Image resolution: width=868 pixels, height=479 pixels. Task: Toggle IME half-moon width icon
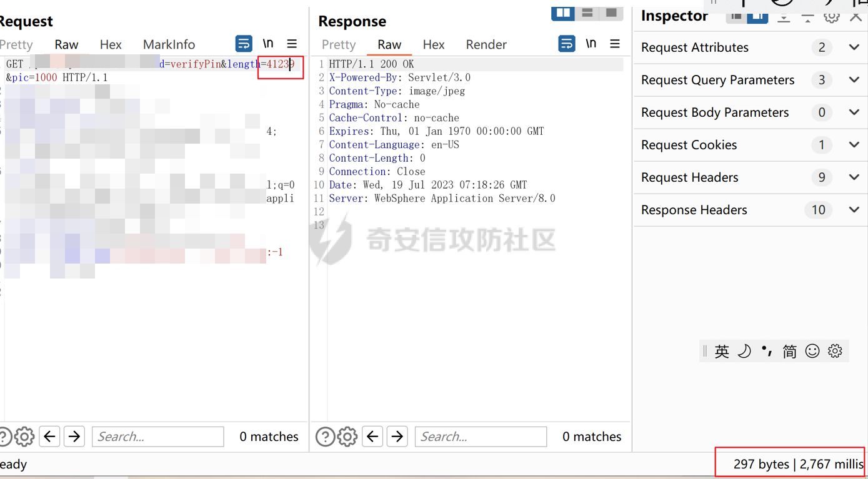744,351
